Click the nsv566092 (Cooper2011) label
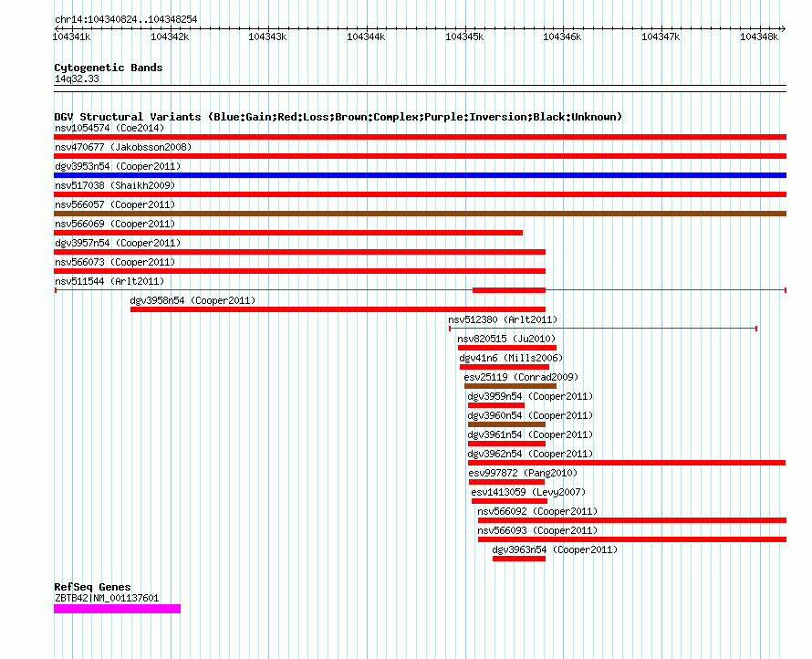812x659 pixels. pos(537,511)
